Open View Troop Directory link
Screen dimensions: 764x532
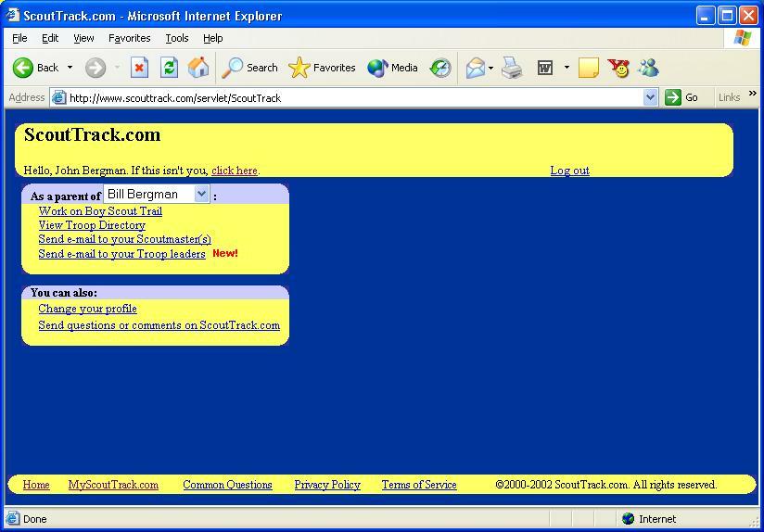click(92, 225)
